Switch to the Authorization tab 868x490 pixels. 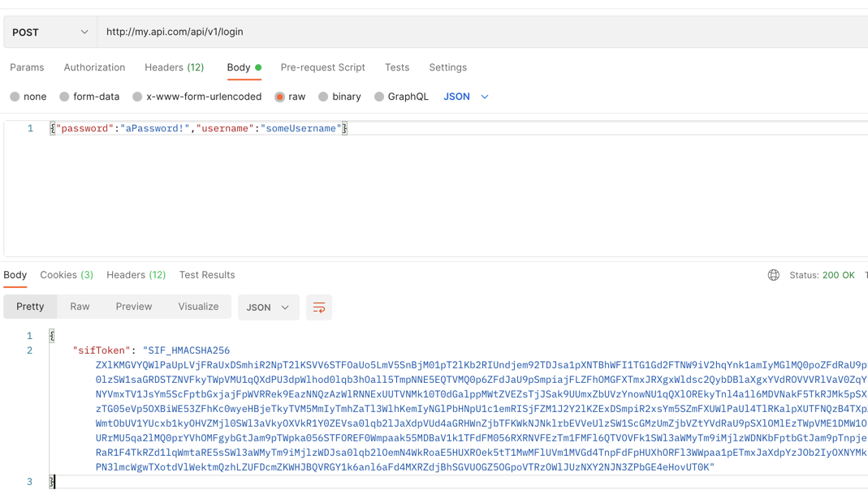(x=94, y=67)
